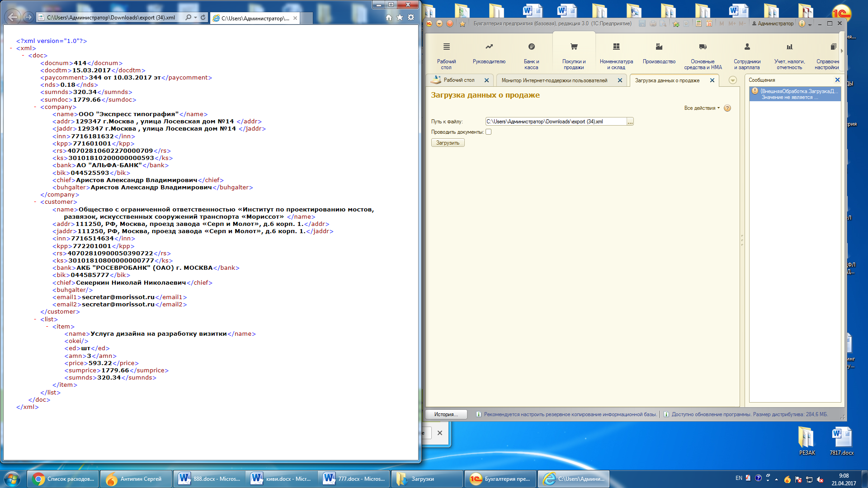Click the Путь к файлу input field
The height and width of the screenshot is (488, 868).
(x=556, y=122)
